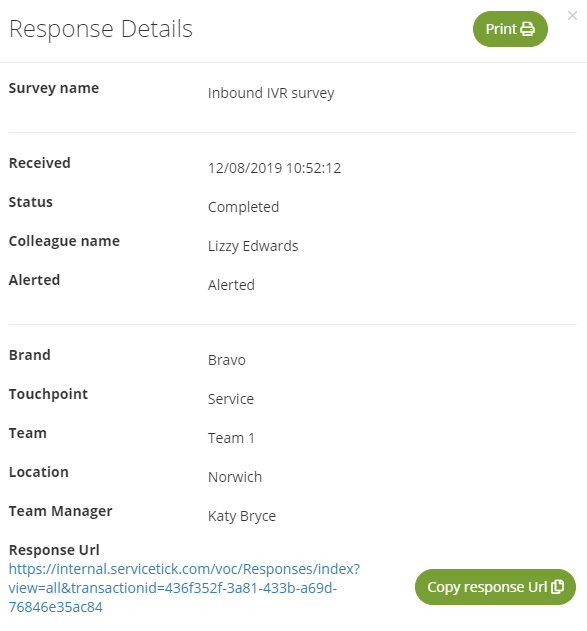Click colleague name Lizzy Edwards
The height and width of the screenshot is (631, 587).
pyautogui.click(x=253, y=246)
